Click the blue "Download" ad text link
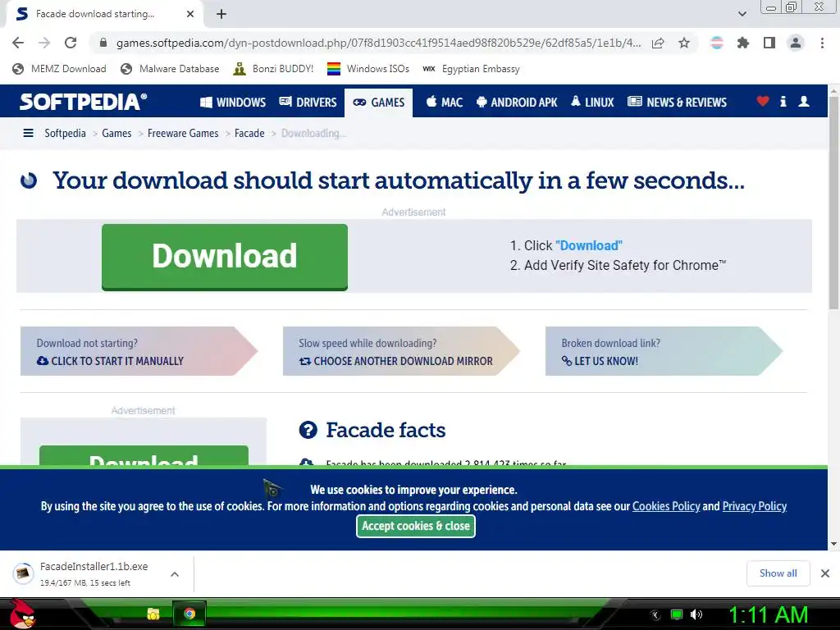 pyautogui.click(x=589, y=245)
